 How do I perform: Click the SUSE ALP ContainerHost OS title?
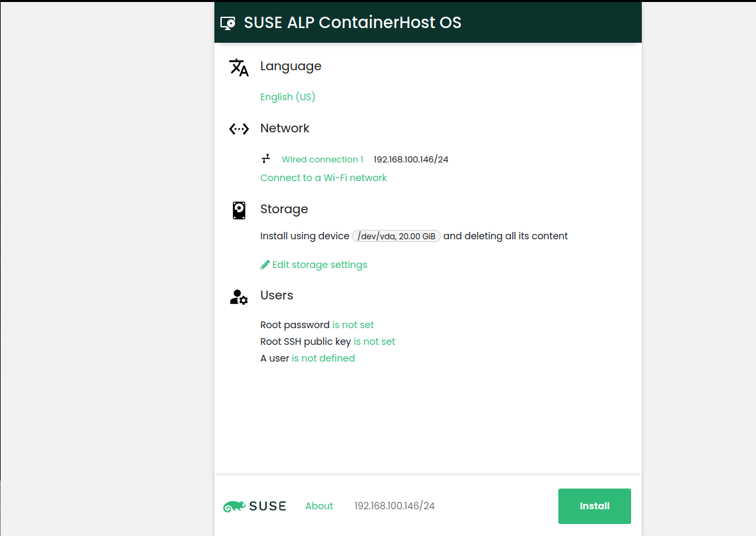click(x=352, y=22)
